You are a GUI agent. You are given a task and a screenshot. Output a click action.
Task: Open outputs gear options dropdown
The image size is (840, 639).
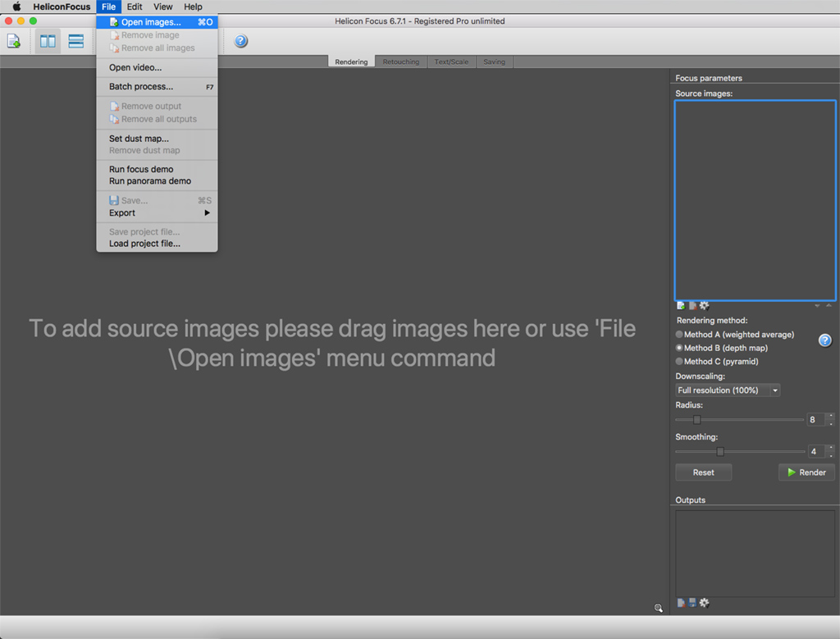(704, 603)
